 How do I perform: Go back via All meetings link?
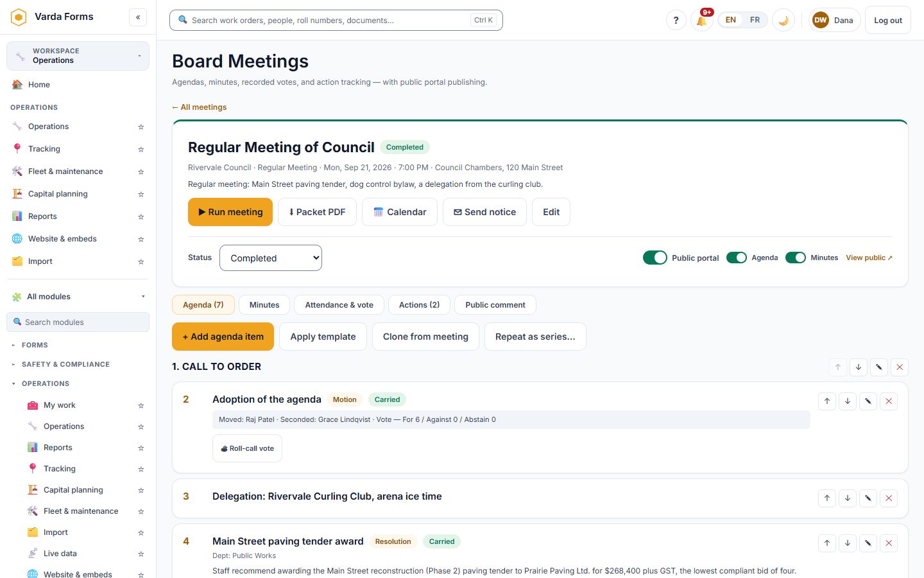click(200, 107)
